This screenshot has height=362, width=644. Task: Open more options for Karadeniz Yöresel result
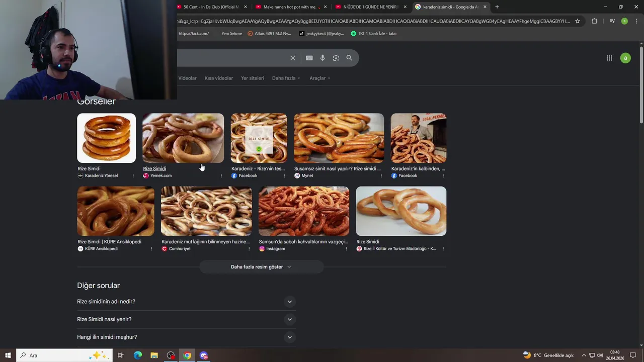click(x=133, y=175)
